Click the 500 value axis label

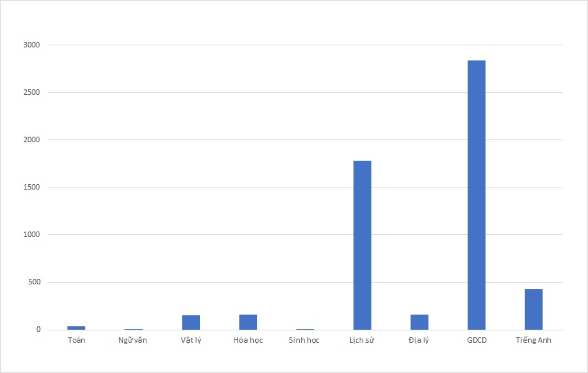pyautogui.click(x=34, y=282)
